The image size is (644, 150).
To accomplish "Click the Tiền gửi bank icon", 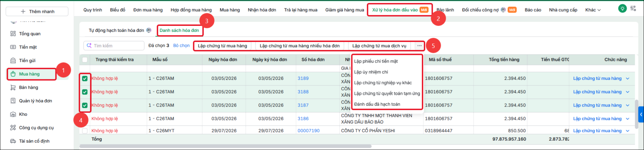I will point(13,60).
